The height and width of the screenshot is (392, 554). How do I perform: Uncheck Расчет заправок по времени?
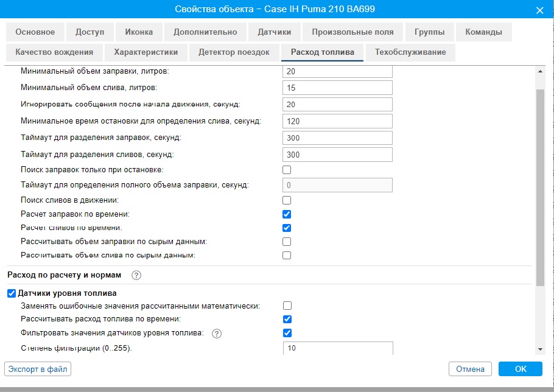tap(287, 214)
